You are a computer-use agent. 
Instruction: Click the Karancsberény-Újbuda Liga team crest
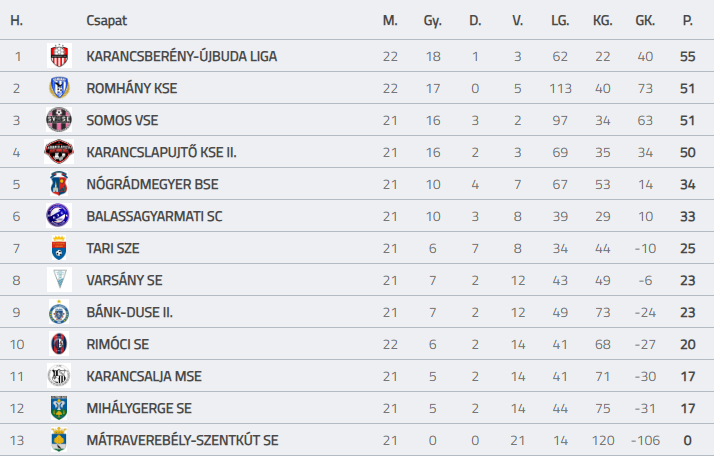59,56
